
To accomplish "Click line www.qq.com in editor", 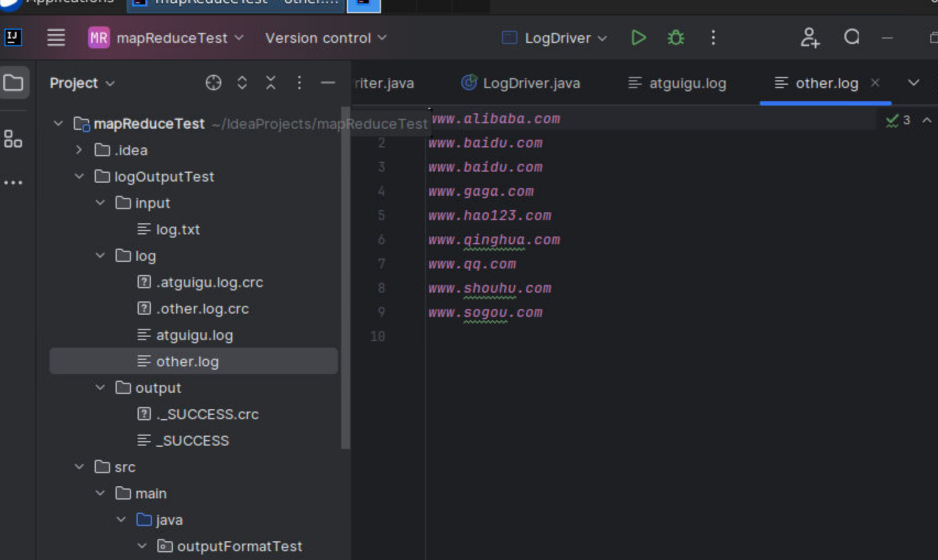I will (472, 264).
